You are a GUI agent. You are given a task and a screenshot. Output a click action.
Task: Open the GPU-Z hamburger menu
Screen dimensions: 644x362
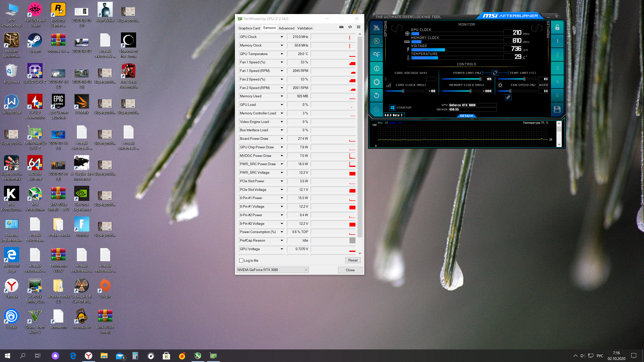tap(358, 27)
